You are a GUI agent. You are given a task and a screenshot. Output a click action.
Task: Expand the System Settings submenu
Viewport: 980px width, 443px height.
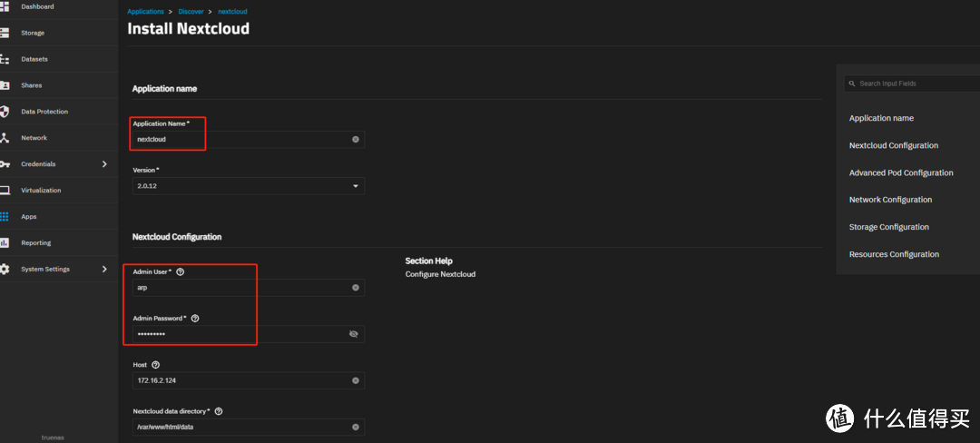click(x=104, y=270)
